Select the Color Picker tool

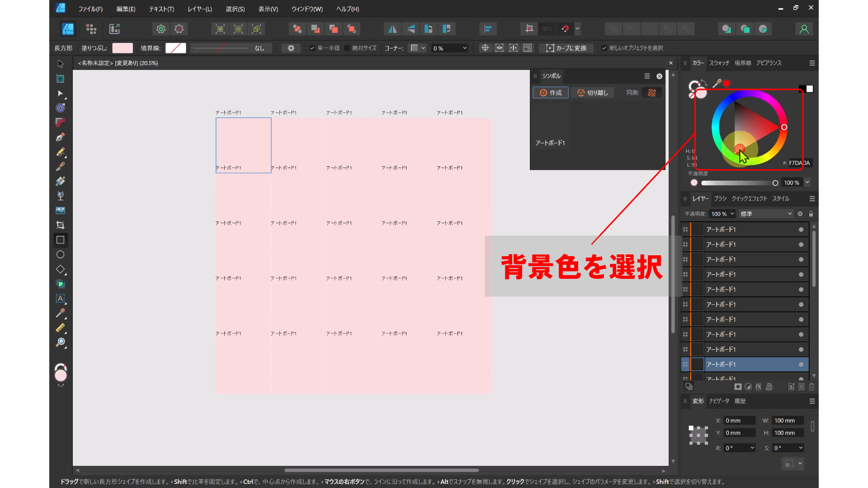tap(60, 314)
